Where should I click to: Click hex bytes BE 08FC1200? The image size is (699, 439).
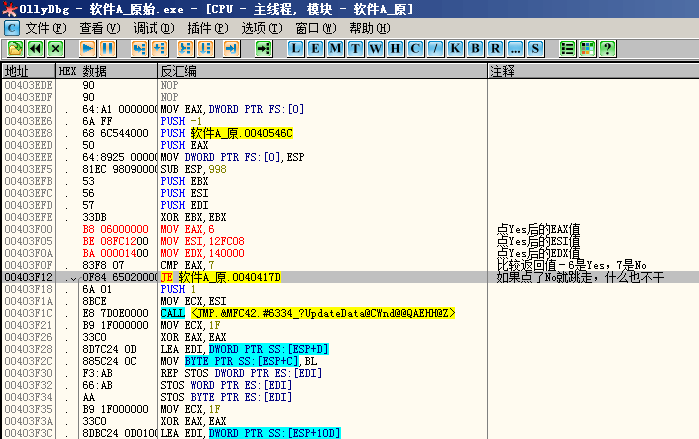(x=115, y=241)
